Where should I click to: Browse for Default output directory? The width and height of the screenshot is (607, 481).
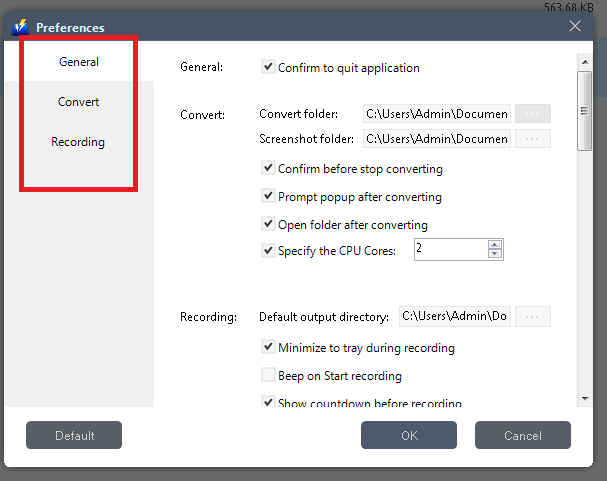[x=533, y=317]
